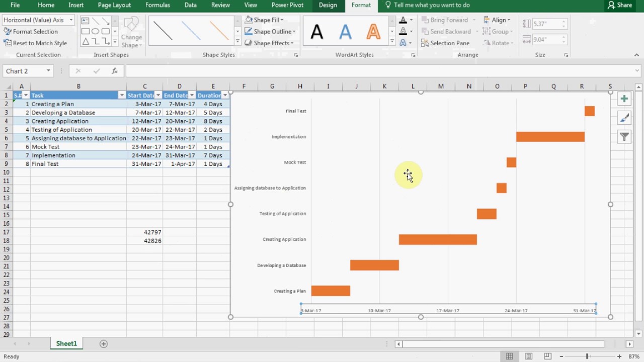Click Reset to Match Style
Image resolution: width=644 pixels, height=362 pixels.
(x=35, y=43)
